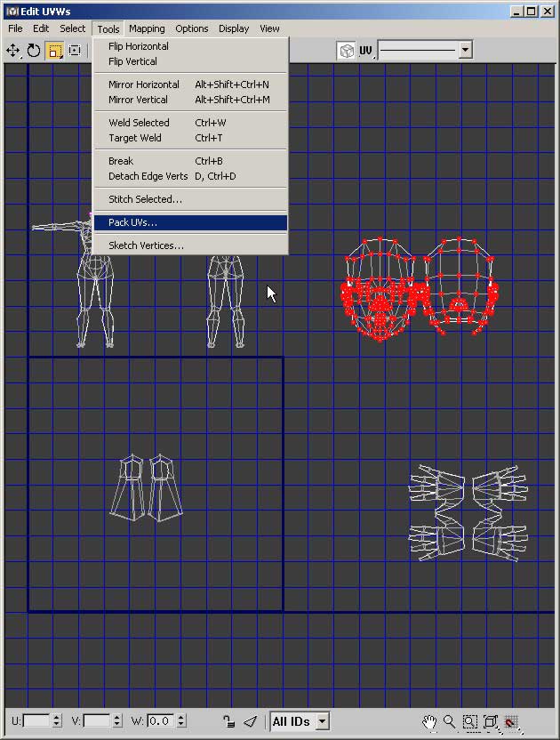Image resolution: width=560 pixels, height=740 pixels.
Task: Click Stitch Selected menu entry
Action: coord(145,199)
